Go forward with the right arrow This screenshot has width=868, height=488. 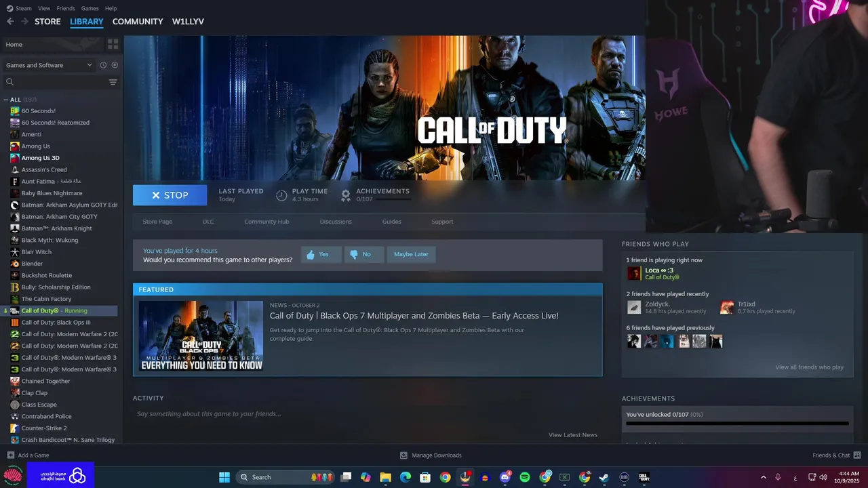click(x=24, y=22)
